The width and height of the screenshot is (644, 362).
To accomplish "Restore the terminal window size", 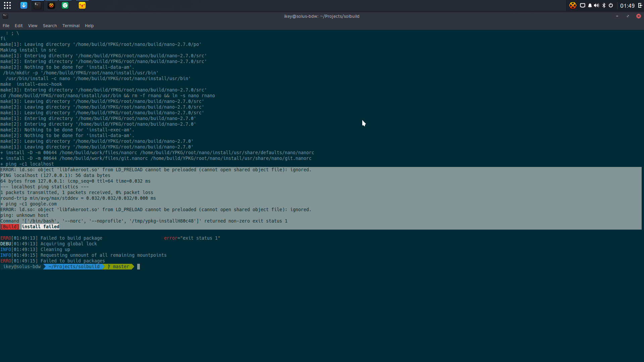I will coord(628,16).
